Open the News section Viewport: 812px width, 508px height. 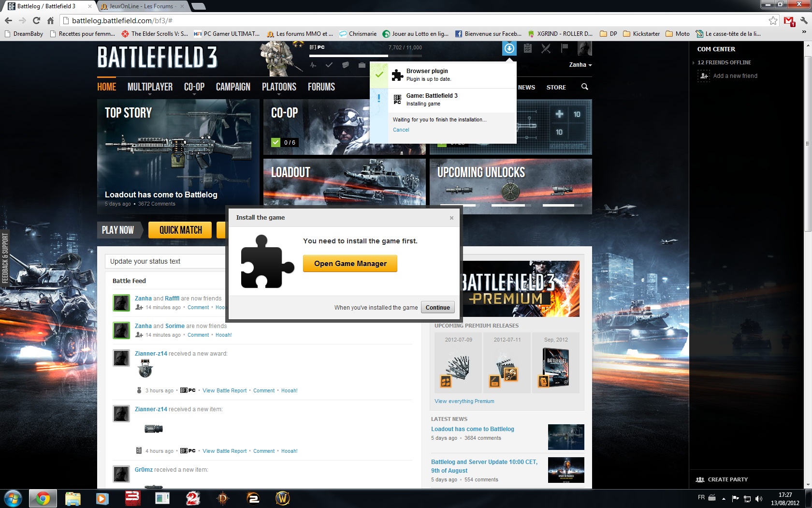point(526,88)
